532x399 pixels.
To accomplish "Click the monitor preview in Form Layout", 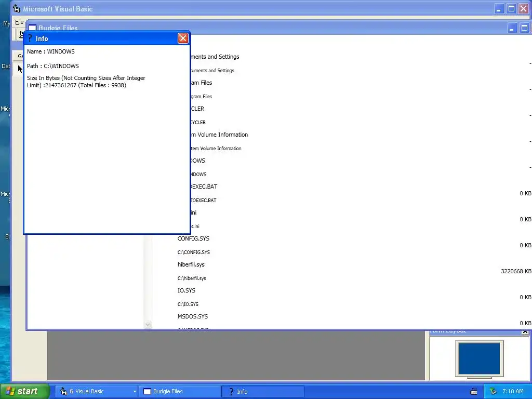I will tap(479, 359).
